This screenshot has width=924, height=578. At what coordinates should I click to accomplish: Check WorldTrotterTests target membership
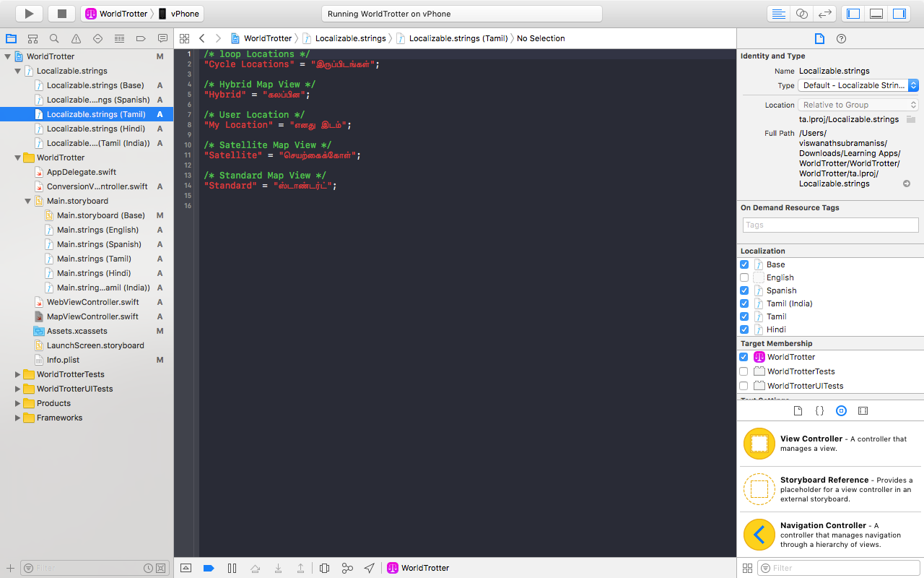pyautogui.click(x=744, y=371)
